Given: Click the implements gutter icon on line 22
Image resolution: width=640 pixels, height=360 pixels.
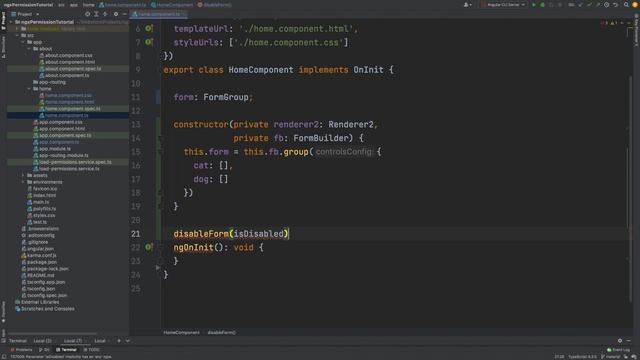Looking at the screenshot, I should 149,247.
